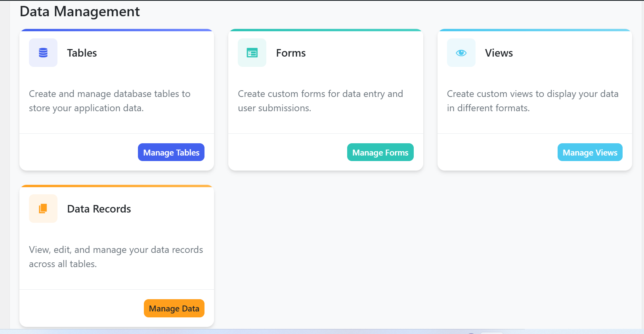Click text 'Create and manage database tables'
Image resolution: width=644 pixels, height=334 pixels.
pyautogui.click(x=104, y=94)
